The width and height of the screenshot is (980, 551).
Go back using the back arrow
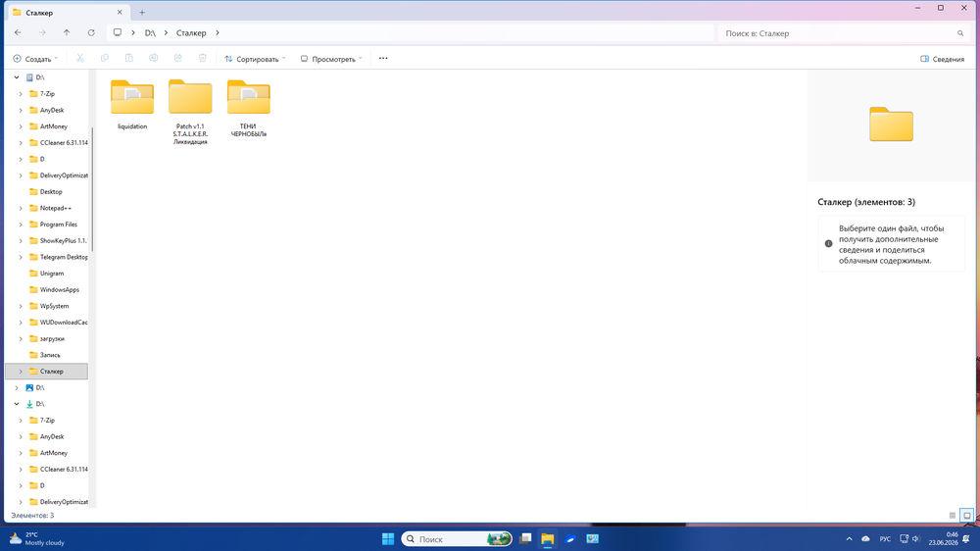pos(18,32)
